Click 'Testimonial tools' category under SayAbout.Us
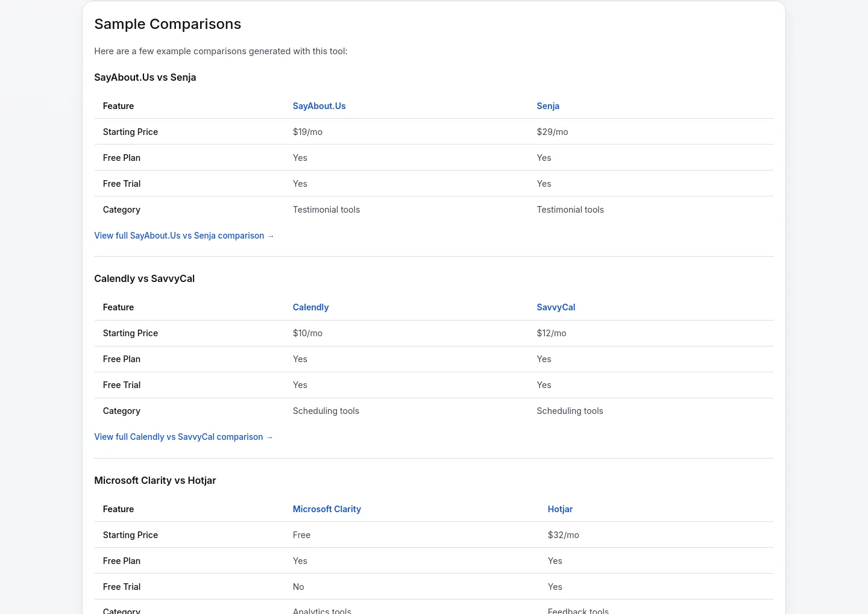The image size is (868, 614). (326, 210)
